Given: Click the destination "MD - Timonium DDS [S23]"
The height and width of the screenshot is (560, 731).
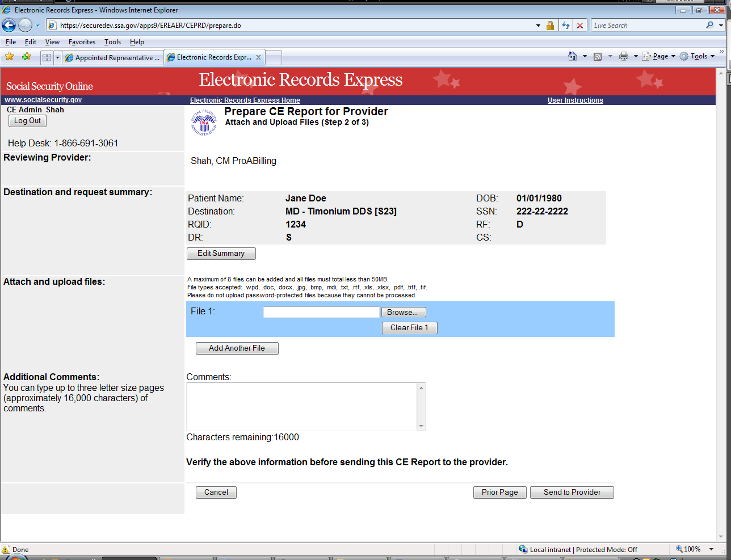Looking at the screenshot, I should coord(341,212).
